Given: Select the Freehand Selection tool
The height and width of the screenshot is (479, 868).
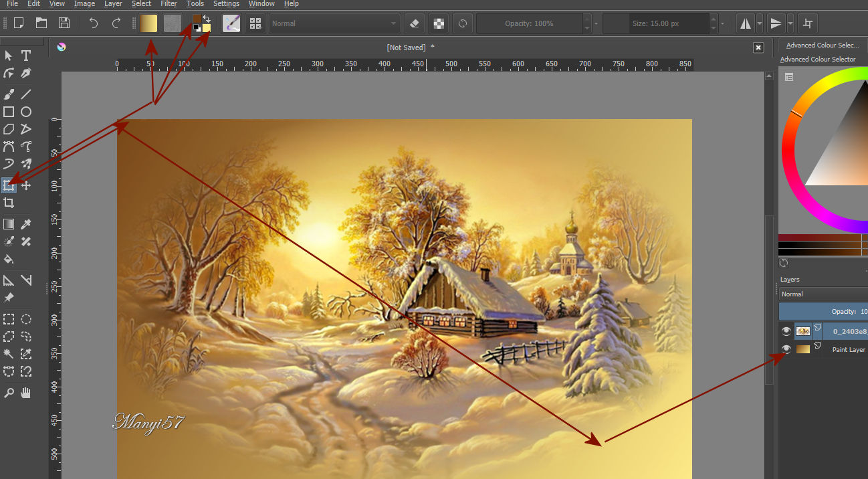Looking at the screenshot, I should pos(26,337).
